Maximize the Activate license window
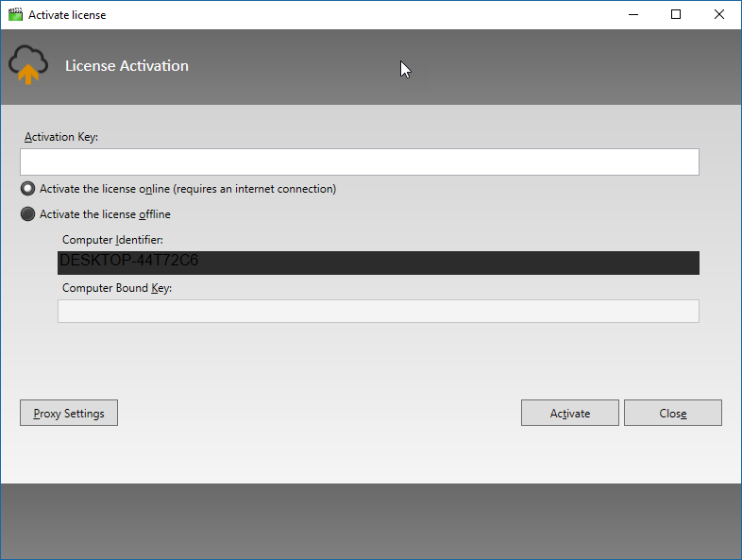 click(x=676, y=15)
